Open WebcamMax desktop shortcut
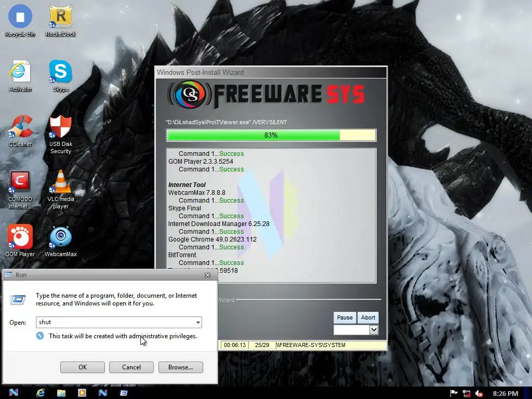Viewport: 532px width, 399px height. click(60, 241)
